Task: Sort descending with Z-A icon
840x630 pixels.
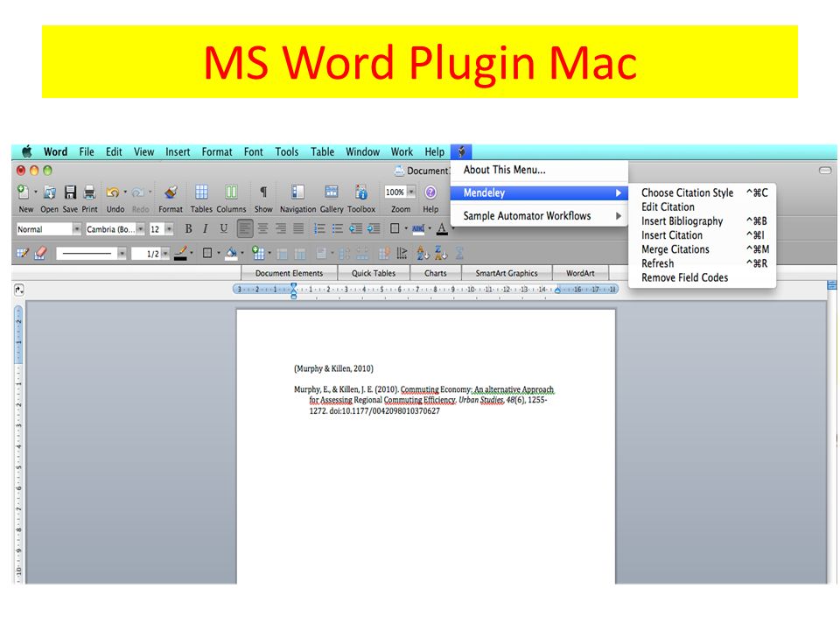Action: [x=441, y=253]
